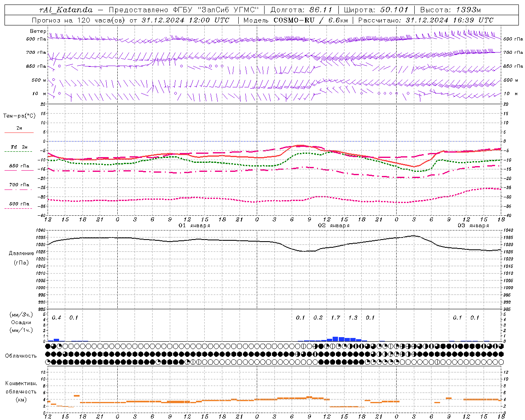This screenshot has height=420, width=525.
Task: Click the 'Давление' pressure panel label
Action: [x=21, y=253]
